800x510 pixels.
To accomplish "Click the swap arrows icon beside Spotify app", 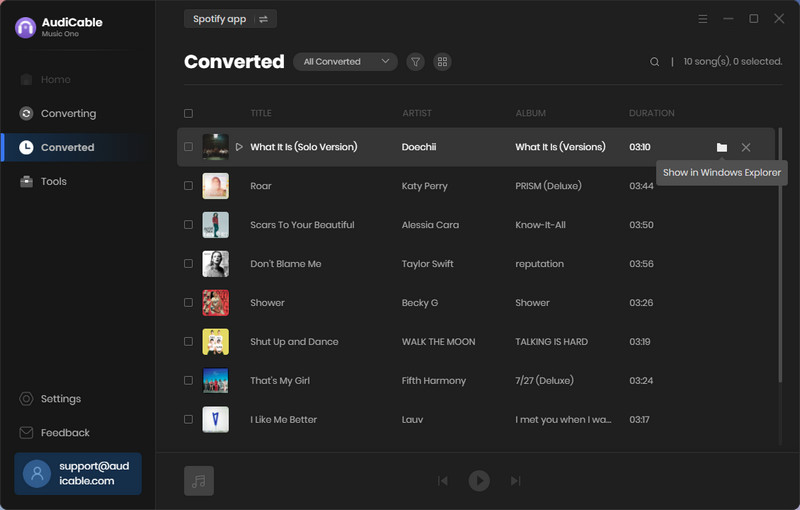I will [263, 19].
